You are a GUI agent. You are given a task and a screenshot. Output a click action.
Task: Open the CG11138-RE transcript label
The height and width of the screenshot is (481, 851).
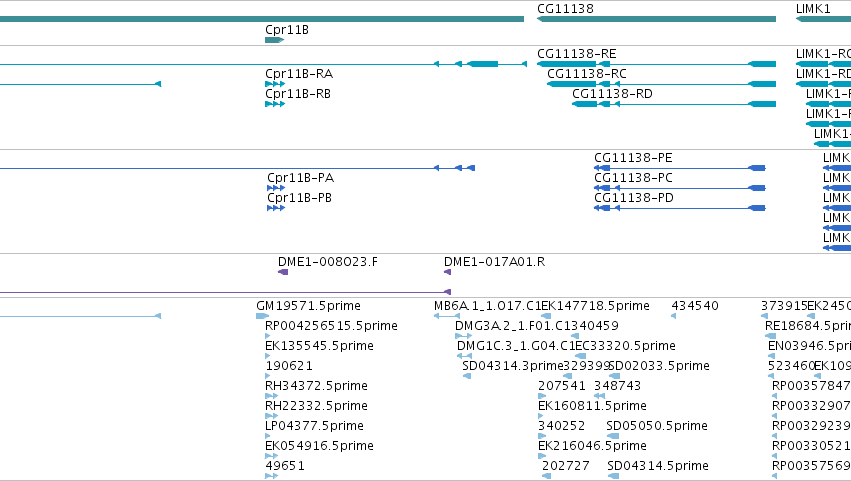(576, 54)
